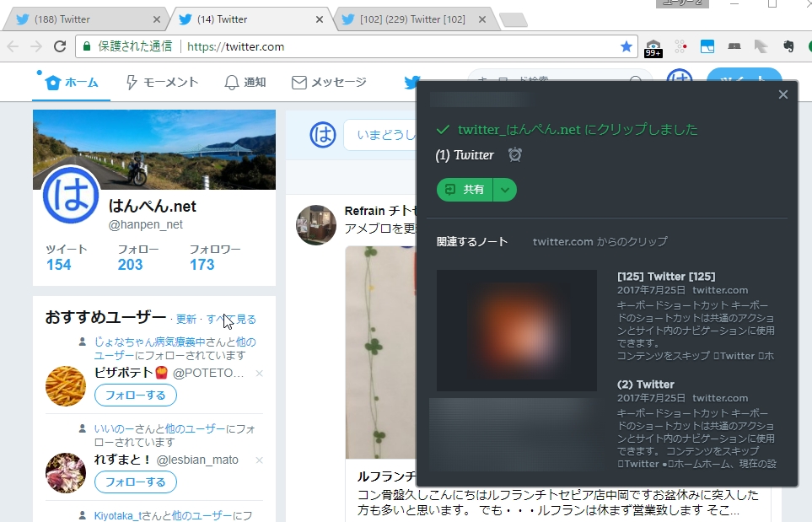This screenshot has height=522, width=812.
Task: Follow ピザポテト with フォローする button
Action: tap(136, 396)
